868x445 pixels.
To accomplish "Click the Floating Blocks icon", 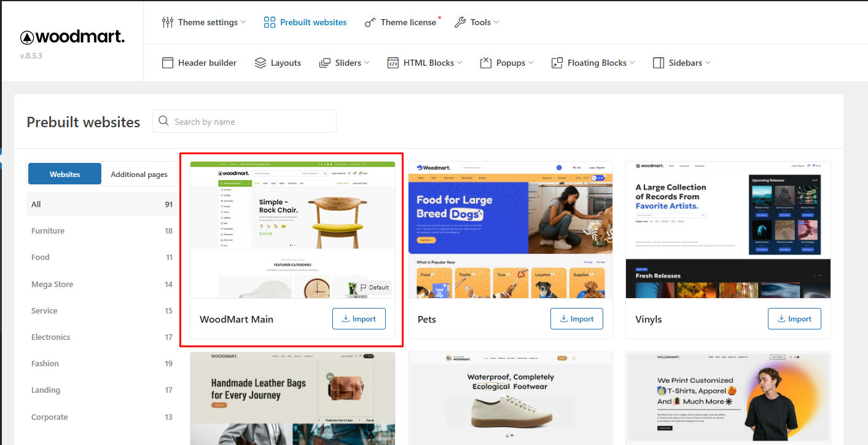I will [557, 63].
